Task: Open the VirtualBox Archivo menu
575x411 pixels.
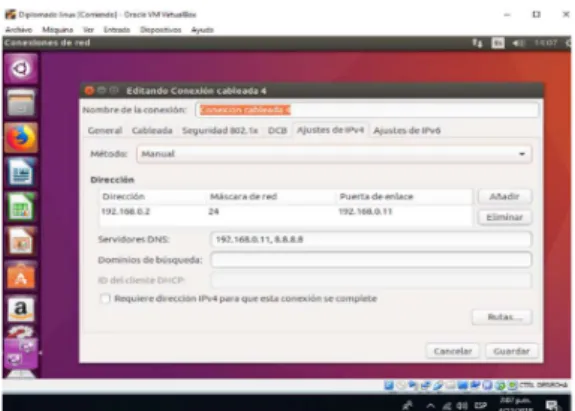Action: [19, 30]
